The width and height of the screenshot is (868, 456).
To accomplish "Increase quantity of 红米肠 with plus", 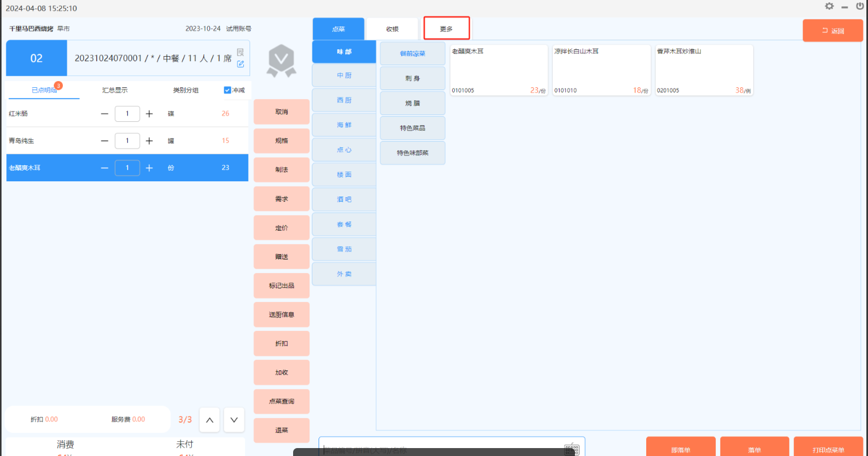I will 149,114.
